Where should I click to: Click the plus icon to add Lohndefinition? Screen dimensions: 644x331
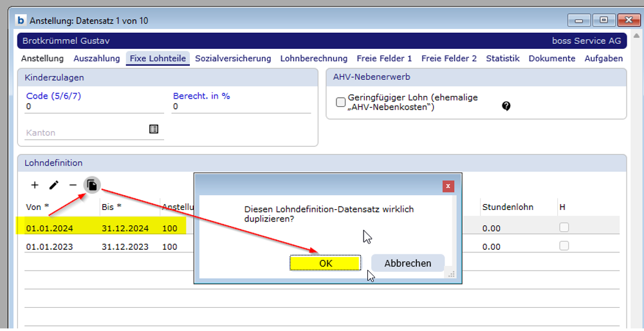(x=35, y=185)
